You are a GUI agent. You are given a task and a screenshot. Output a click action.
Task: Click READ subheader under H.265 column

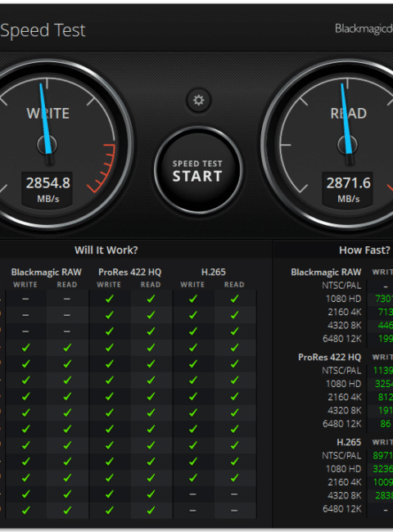(x=234, y=285)
